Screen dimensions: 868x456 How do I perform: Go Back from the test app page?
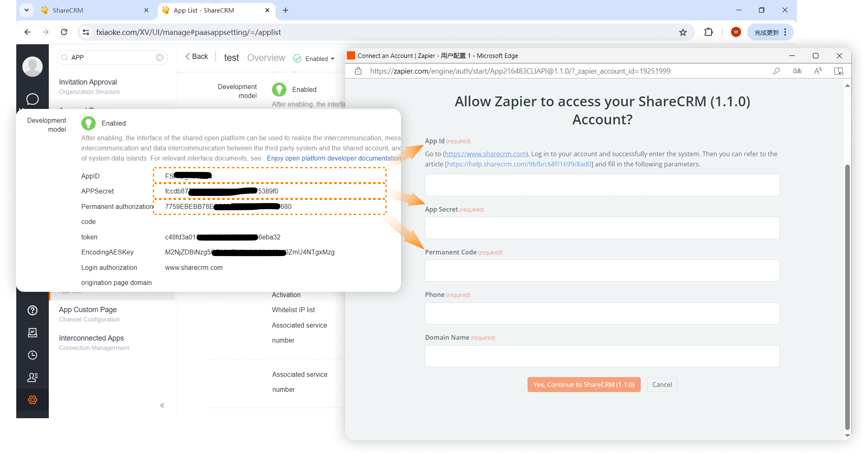pos(196,56)
